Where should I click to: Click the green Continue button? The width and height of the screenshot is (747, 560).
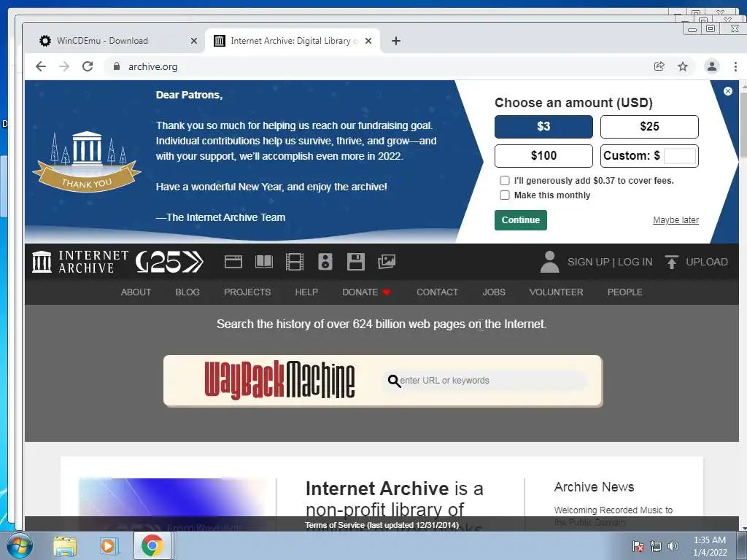pos(520,220)
